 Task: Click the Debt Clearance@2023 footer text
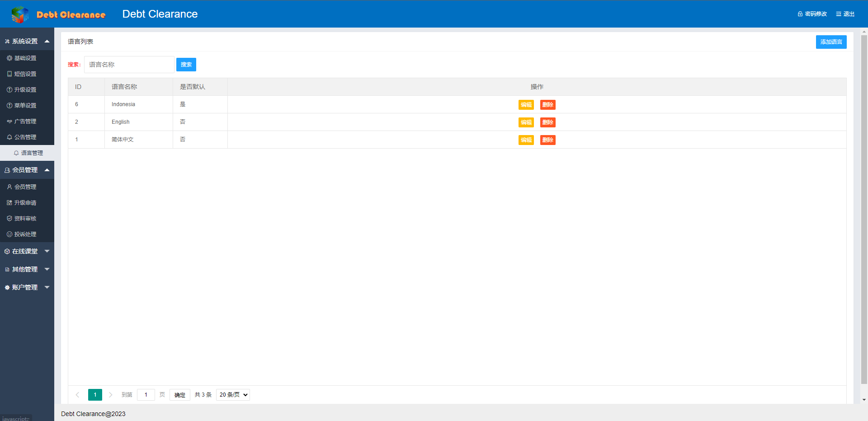pos(93,414)
